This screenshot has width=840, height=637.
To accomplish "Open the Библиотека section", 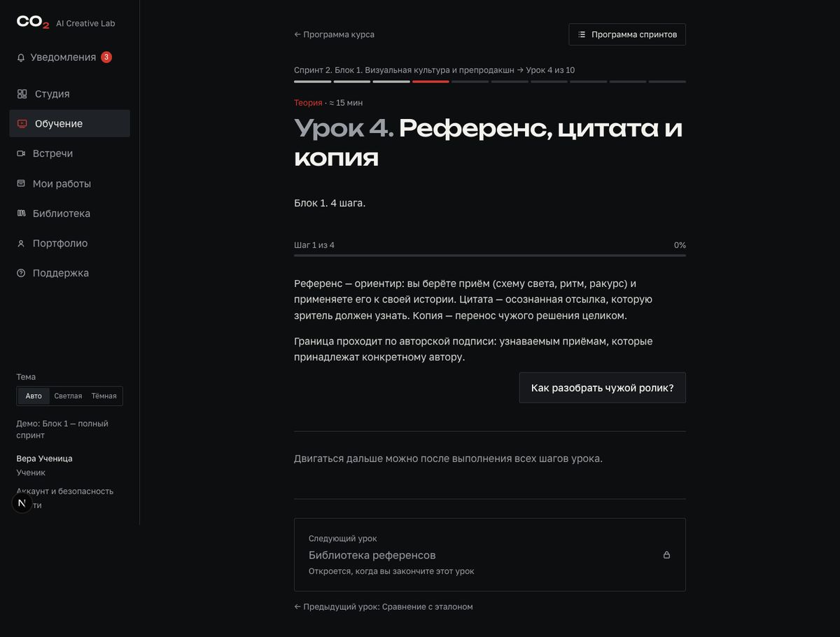I will (x=69, y=213).
